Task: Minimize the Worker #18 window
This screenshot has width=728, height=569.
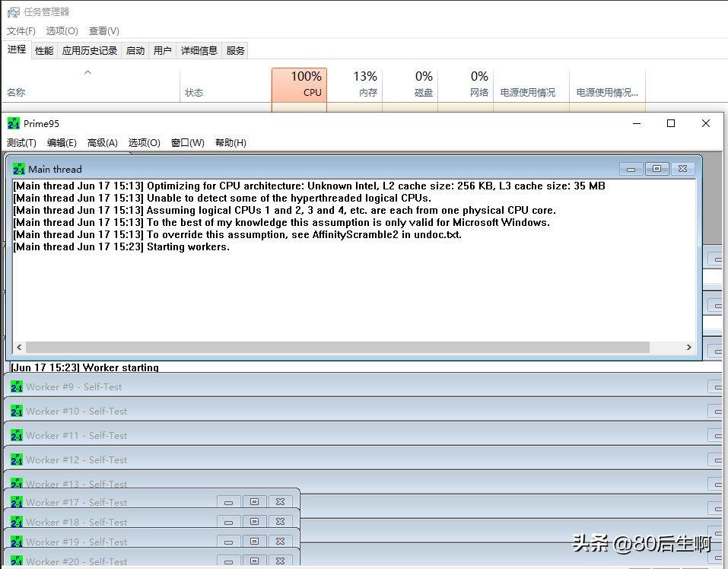Action: coord(228,522)
